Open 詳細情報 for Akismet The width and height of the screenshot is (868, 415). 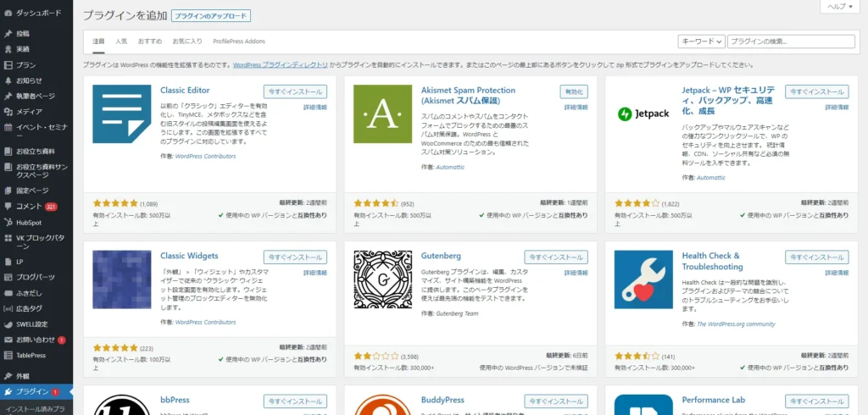(x=576, y=108)
